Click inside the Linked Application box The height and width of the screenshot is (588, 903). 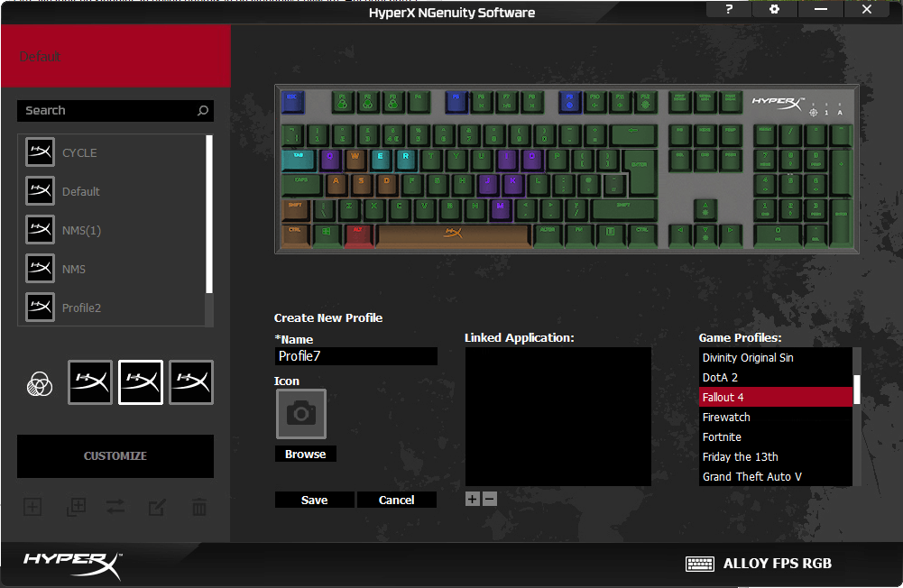point(558,417)
